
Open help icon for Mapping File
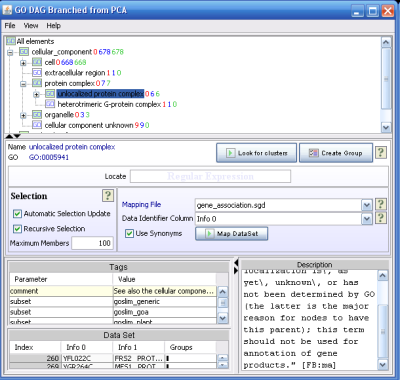click(381, 204)
